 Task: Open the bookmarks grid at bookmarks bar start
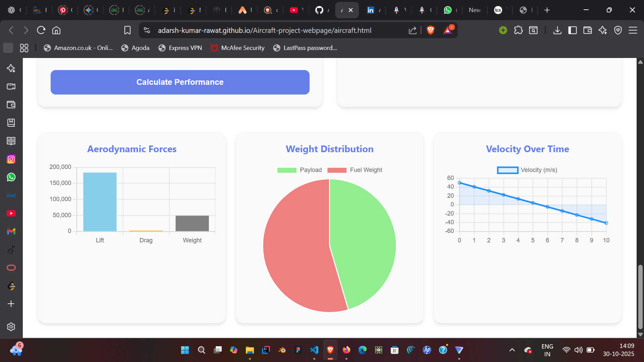click(23, 48)
